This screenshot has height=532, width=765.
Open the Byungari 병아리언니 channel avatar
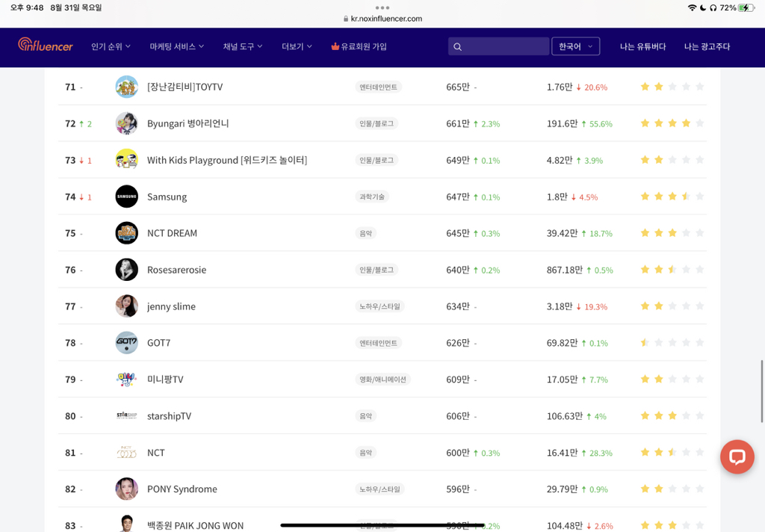[x=127, y=123]
